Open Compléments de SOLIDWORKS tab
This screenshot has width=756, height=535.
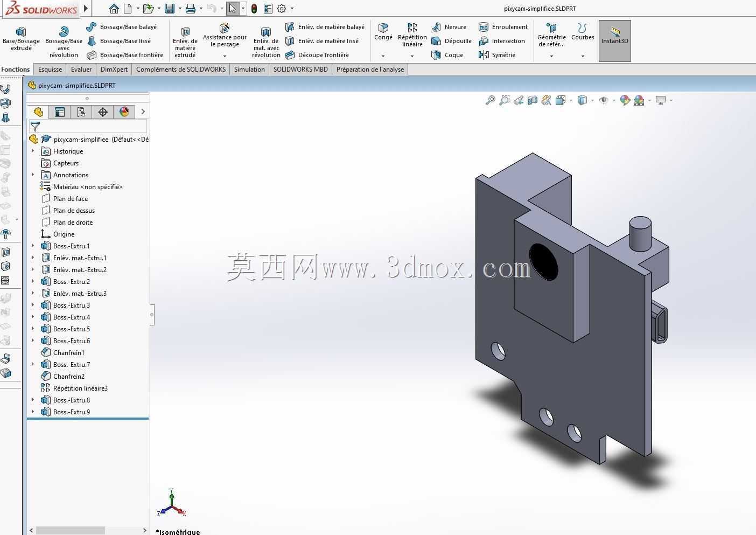(181, 70)
